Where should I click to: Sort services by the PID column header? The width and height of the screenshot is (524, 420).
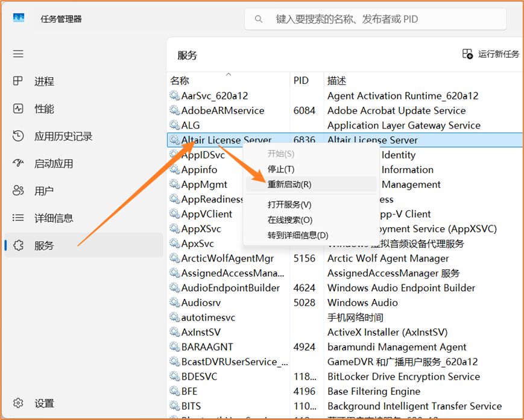click(x=301, y=81)
